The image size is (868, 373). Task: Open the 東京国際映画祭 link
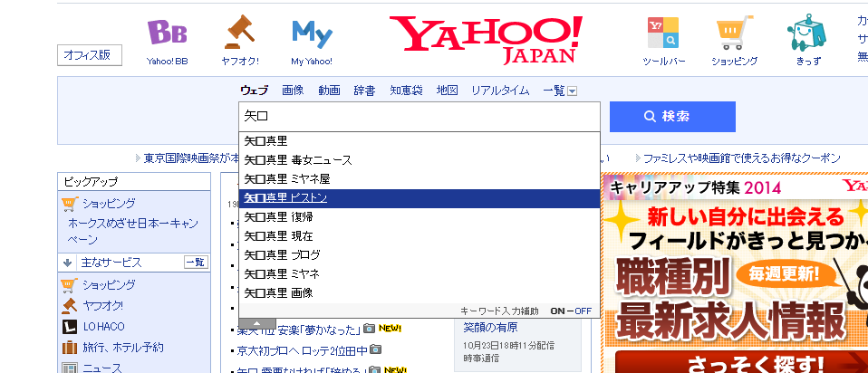click(191, 158)
